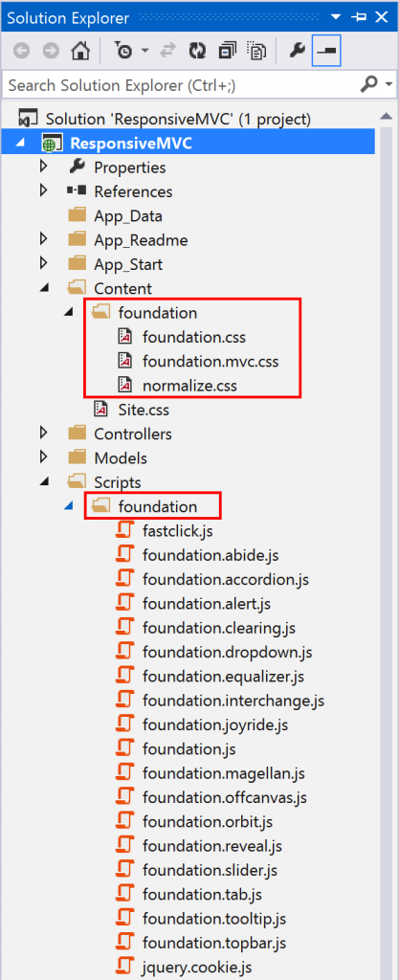Click the scrollbar up arrow
This screenshot has height=980, width=399.
click(x=387, y=117)
